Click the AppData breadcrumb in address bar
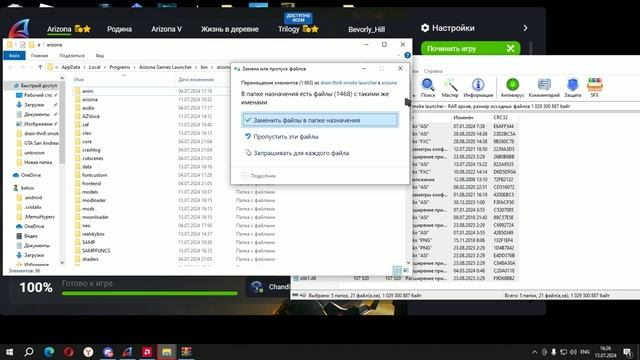This screenshot has width=640, height=360. 71,67
